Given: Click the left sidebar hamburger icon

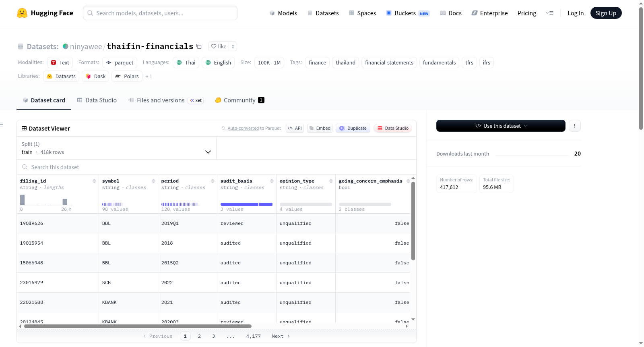Looking at the screenshot, I should tap(2, 125).
